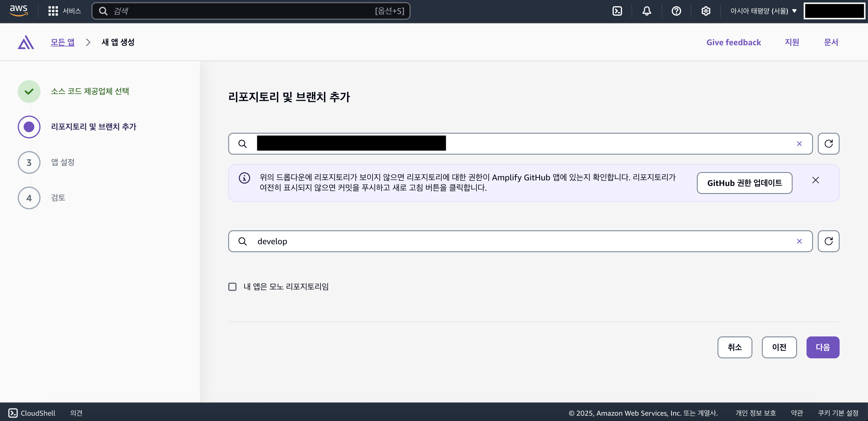Open the services grid icon in top bar
Viewport: 868px width, 421px height.
coord(53,10)
